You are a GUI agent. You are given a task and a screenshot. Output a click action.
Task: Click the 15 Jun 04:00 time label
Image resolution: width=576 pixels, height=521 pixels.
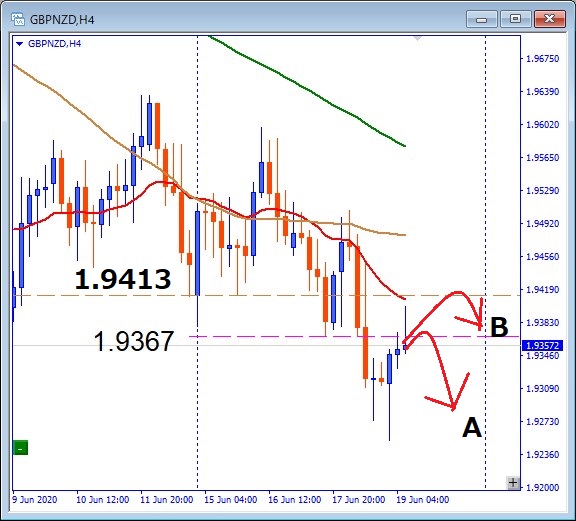point(231,500)
